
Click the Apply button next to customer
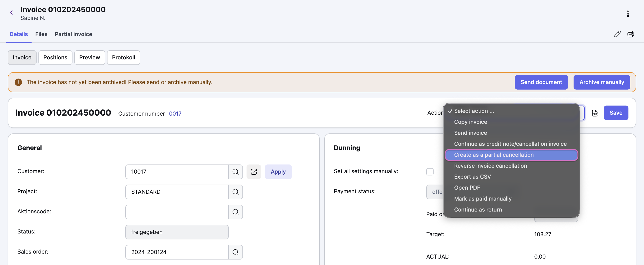[278, 172]
